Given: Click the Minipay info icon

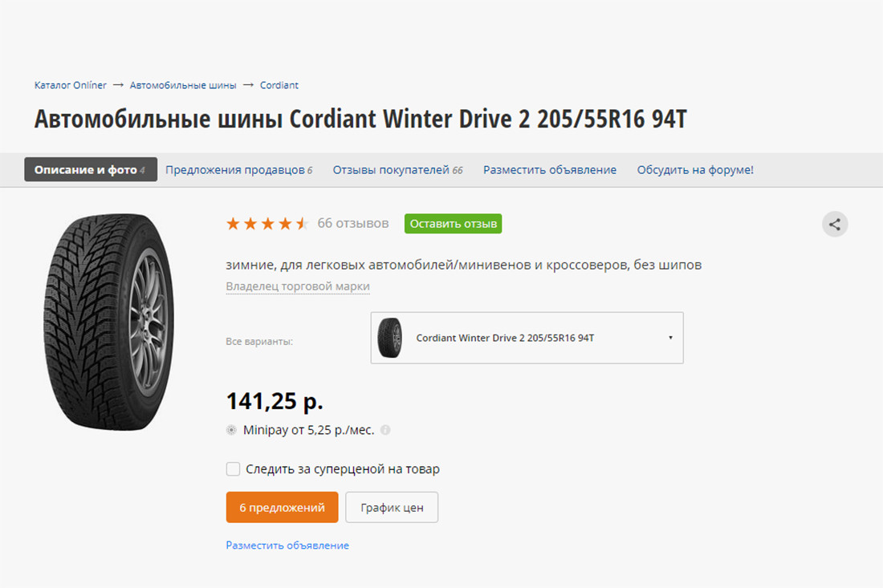Looking at the screenshot, I should click(385, 430).
